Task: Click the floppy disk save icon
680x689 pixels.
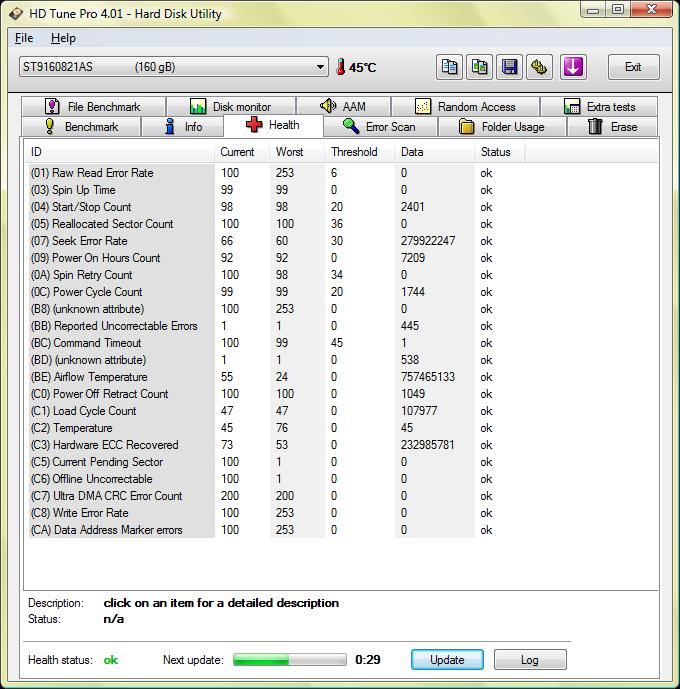Action: [509, 67]
